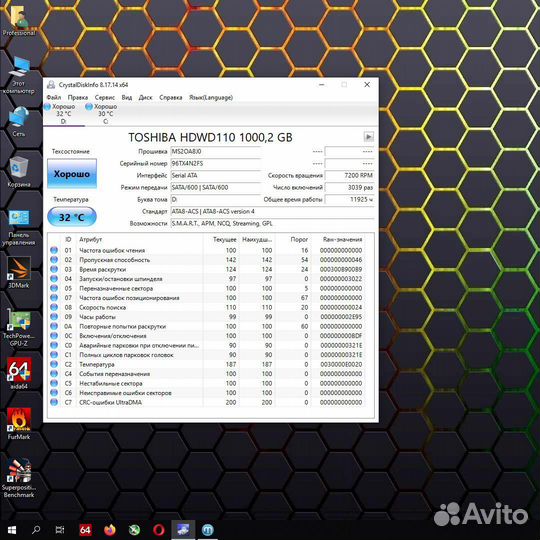Launch FurMark desktop shortcut
Image resolution: width=540 pixels, height=540 pixels.
[x=19, y=424]
